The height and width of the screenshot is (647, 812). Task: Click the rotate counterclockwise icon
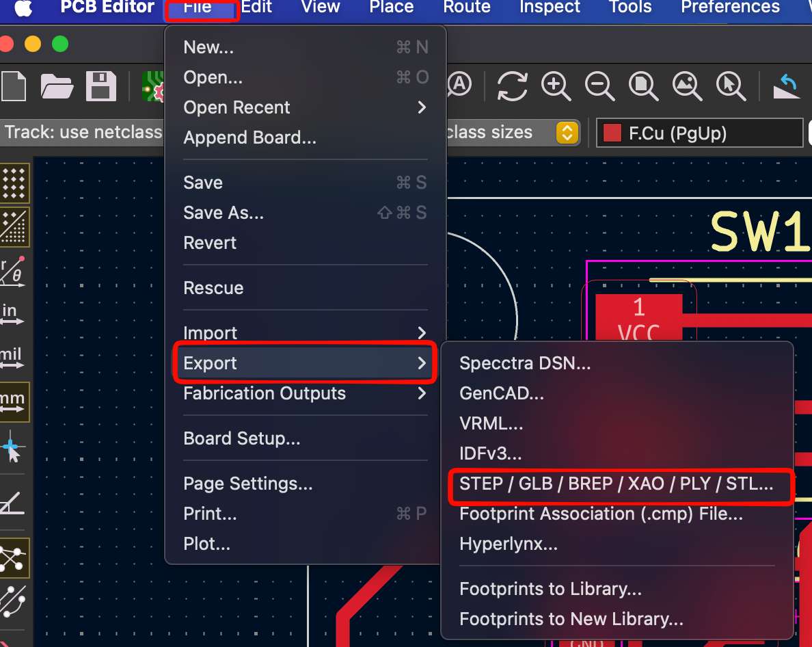click(786, 86)
